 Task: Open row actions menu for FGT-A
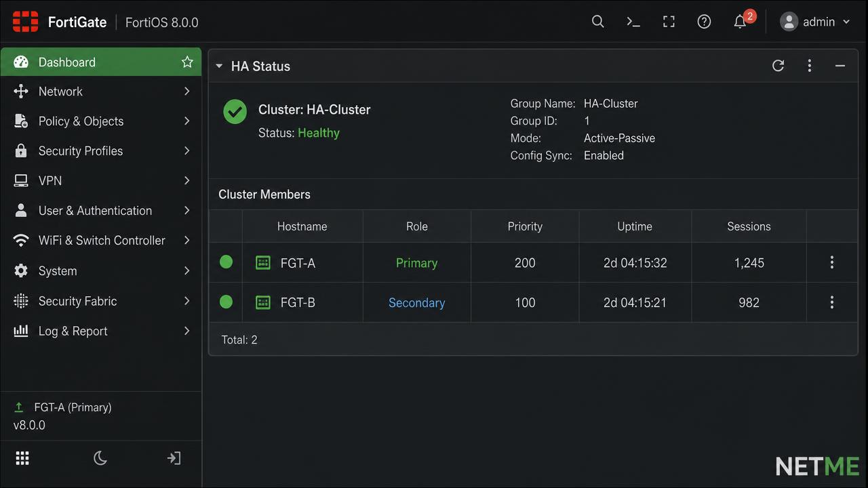832,262
